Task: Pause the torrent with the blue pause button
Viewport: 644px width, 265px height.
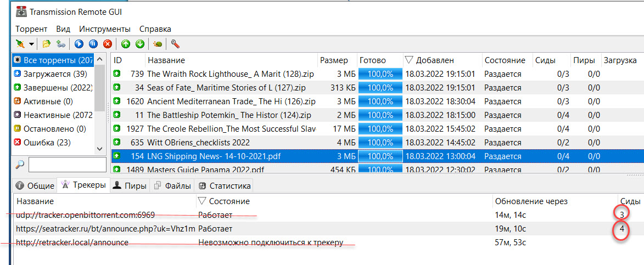Action: coord(93,44)
